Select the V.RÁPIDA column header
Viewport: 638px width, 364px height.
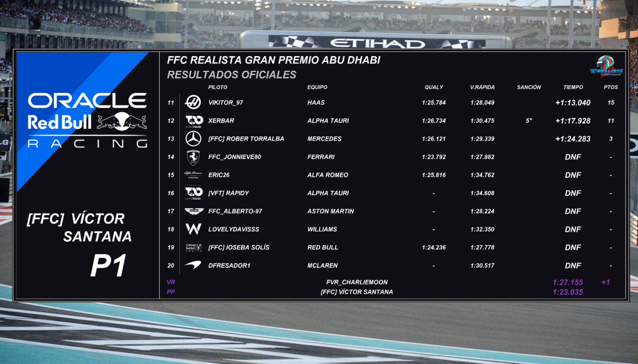pos(482,87)
